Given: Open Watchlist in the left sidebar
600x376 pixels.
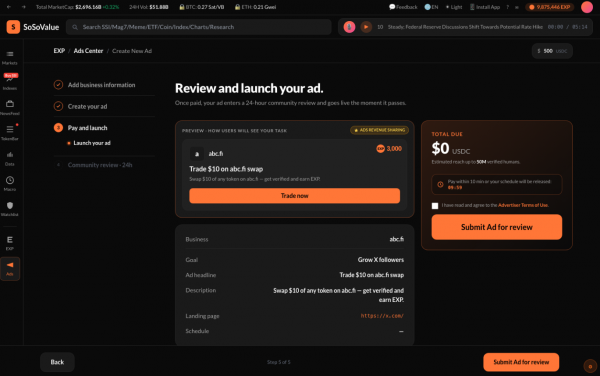Looking at the screenshot, I should (x=10, y=209).
